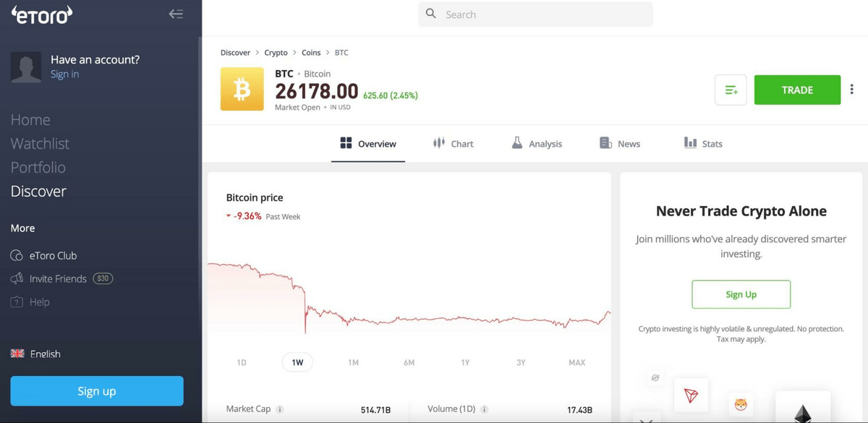Viewport: 868px width, 423px height.
Task: Open Help link text
Action: pyautogui.click(x=40, y=302)
